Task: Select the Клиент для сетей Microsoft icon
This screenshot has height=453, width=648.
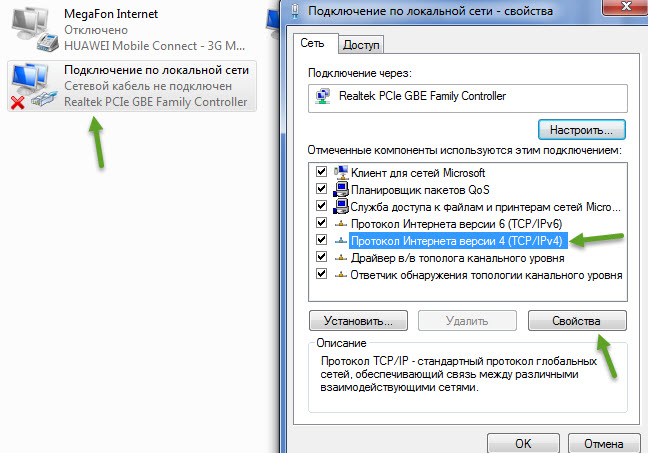Action: click(341, 172)
